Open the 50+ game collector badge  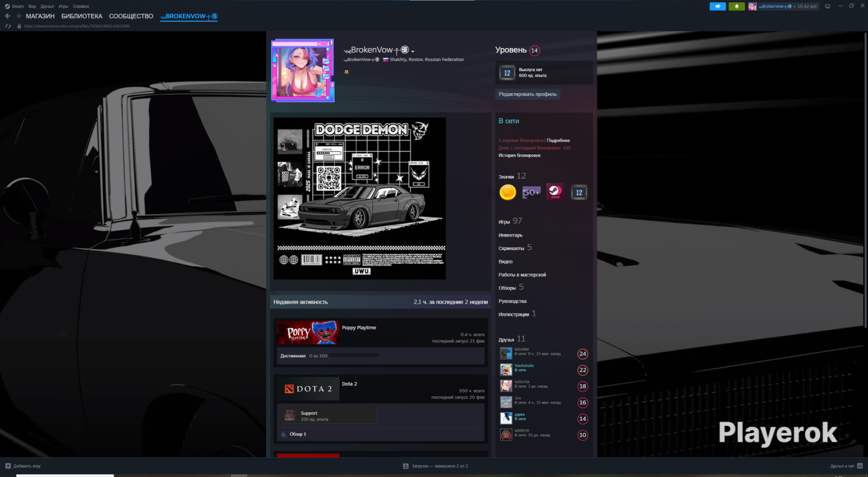531,192
